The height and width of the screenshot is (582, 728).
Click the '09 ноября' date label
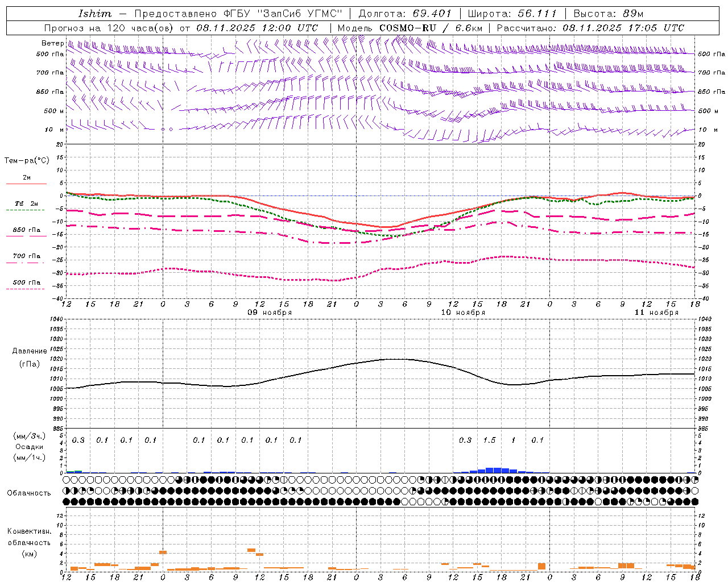click(270, 313)
